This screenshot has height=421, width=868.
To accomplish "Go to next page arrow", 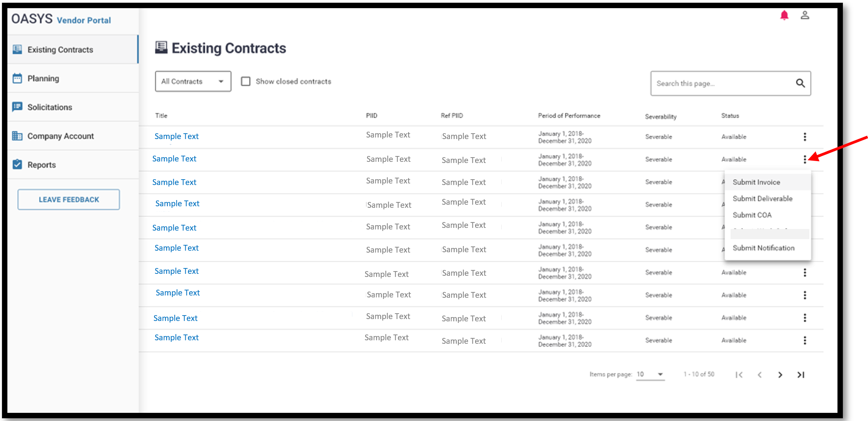I will tap(780, 375).
